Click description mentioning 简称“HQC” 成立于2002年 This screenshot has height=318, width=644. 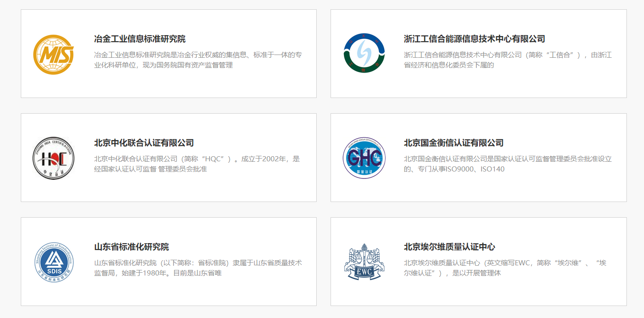[x=197, y=164]
